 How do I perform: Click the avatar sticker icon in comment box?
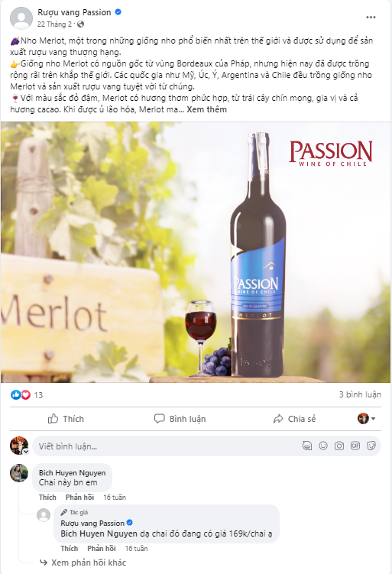click(x=307, y=446)
